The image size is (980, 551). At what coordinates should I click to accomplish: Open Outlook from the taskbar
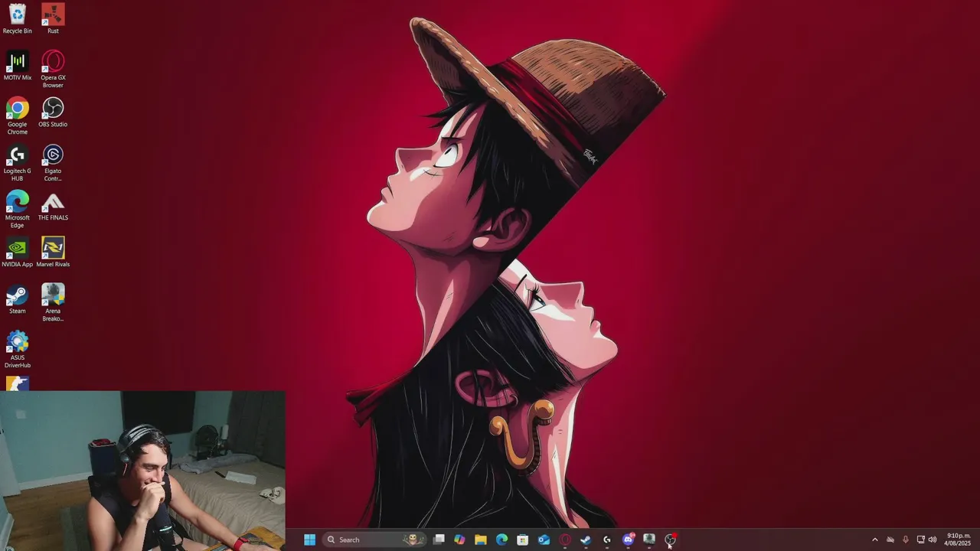(x=544, y=540)
